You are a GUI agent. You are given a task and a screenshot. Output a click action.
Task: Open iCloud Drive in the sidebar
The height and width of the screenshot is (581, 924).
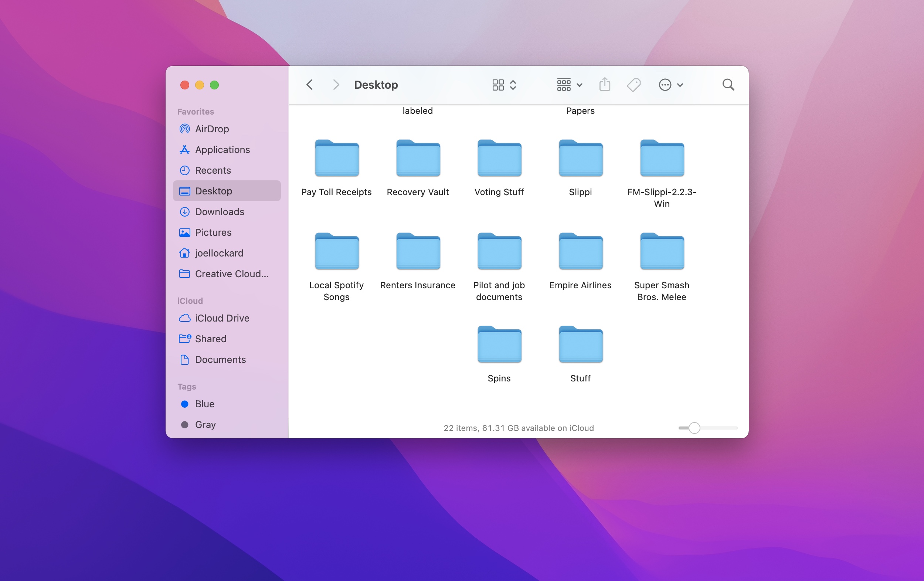(227, 318)
